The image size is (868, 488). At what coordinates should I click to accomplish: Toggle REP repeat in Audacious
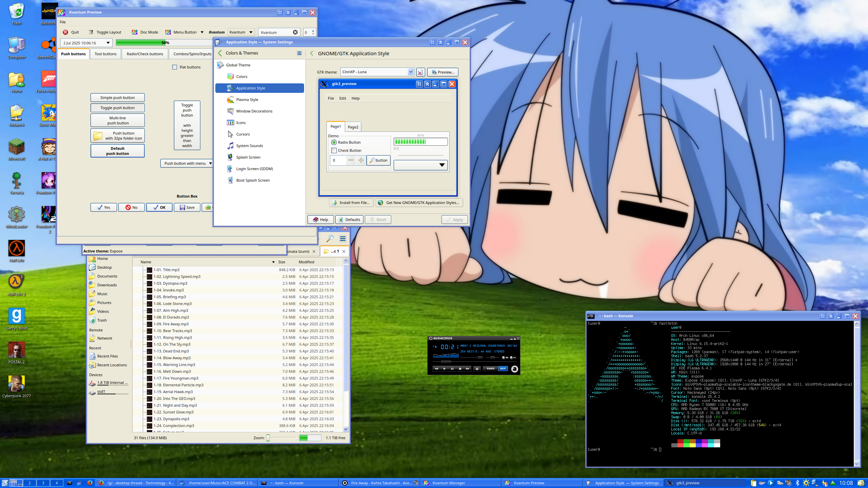click(503, 369)
